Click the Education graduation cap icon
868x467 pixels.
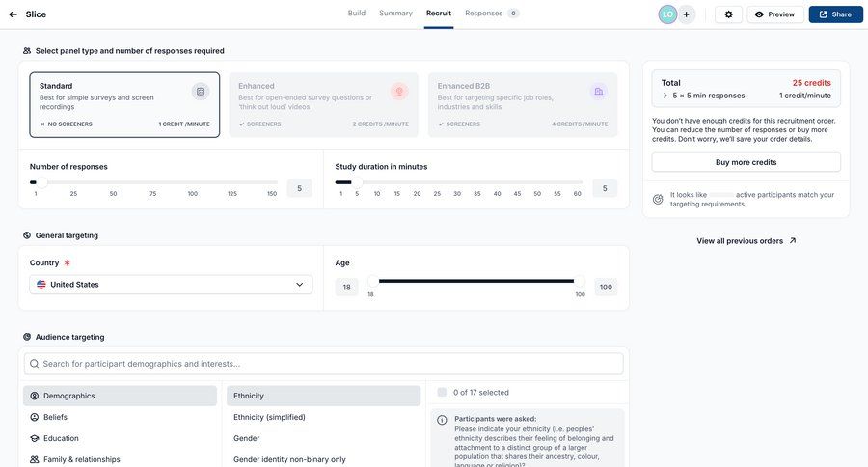tap(35, 438)
